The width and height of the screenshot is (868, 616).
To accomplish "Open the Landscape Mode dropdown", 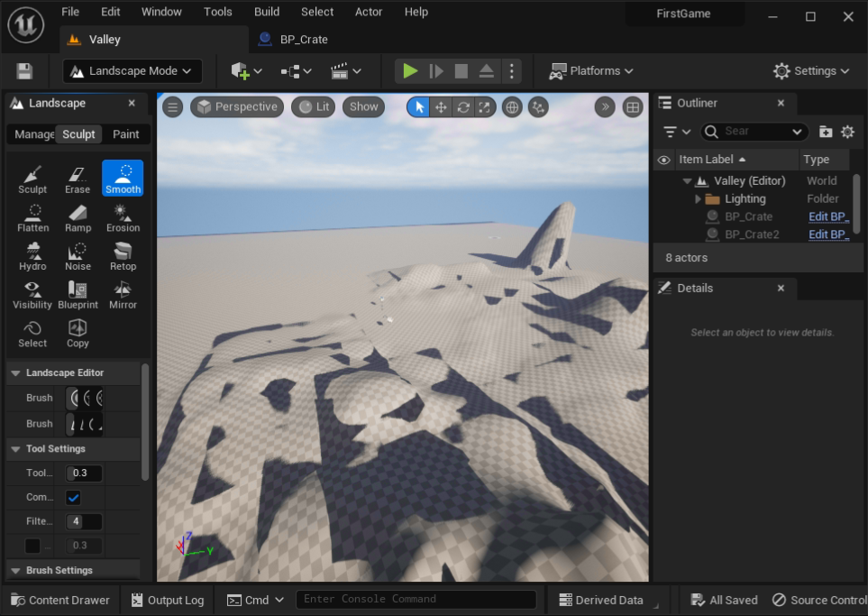I will point(132,71).
